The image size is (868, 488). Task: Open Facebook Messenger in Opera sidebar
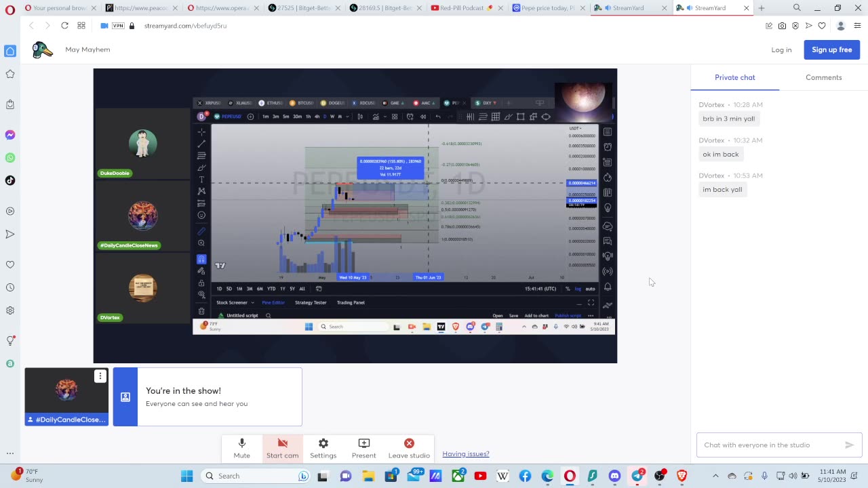(x=10, y=135)
